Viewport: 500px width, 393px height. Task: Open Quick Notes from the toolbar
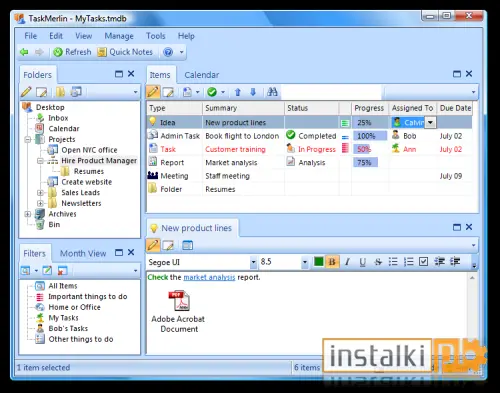pyautogui.click(x=125, y=52)
